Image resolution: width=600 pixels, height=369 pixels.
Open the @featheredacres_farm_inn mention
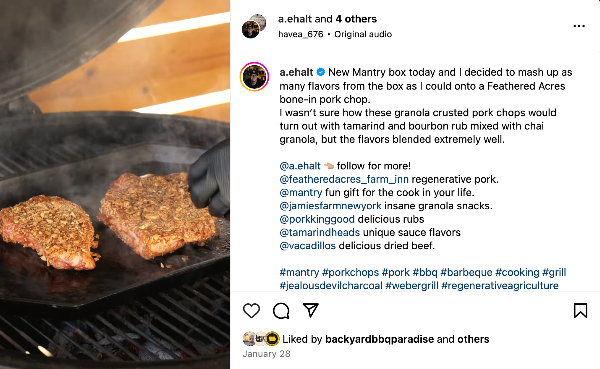click(x=344, y=179)
